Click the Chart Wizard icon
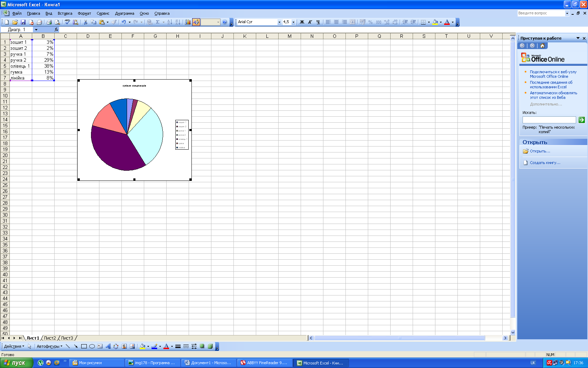Viewport: 588px width, 368px height. pos(188,22)
